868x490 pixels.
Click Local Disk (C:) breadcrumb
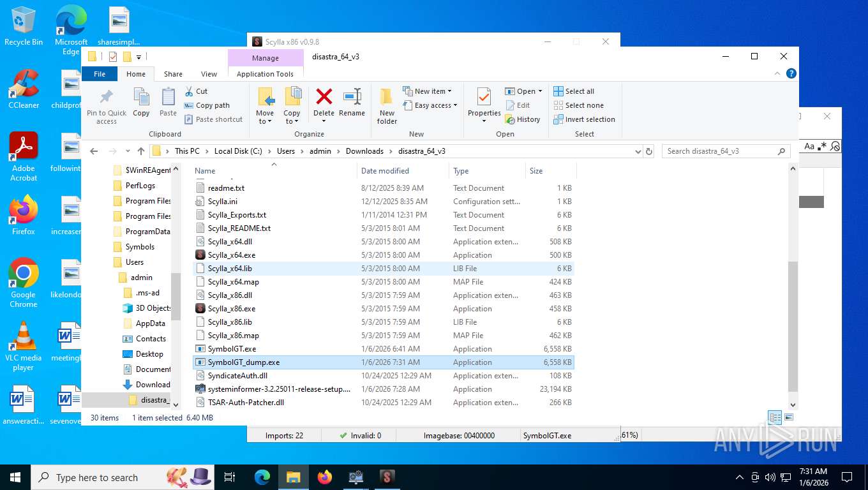(x=238, y=151)
